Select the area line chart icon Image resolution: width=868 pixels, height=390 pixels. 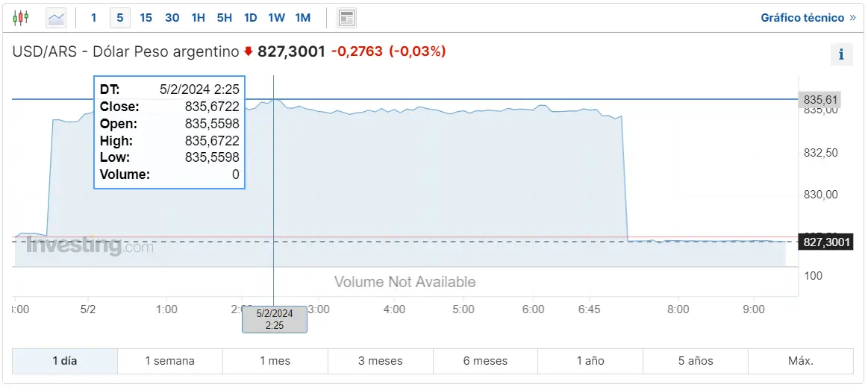[x=56, y=18]
